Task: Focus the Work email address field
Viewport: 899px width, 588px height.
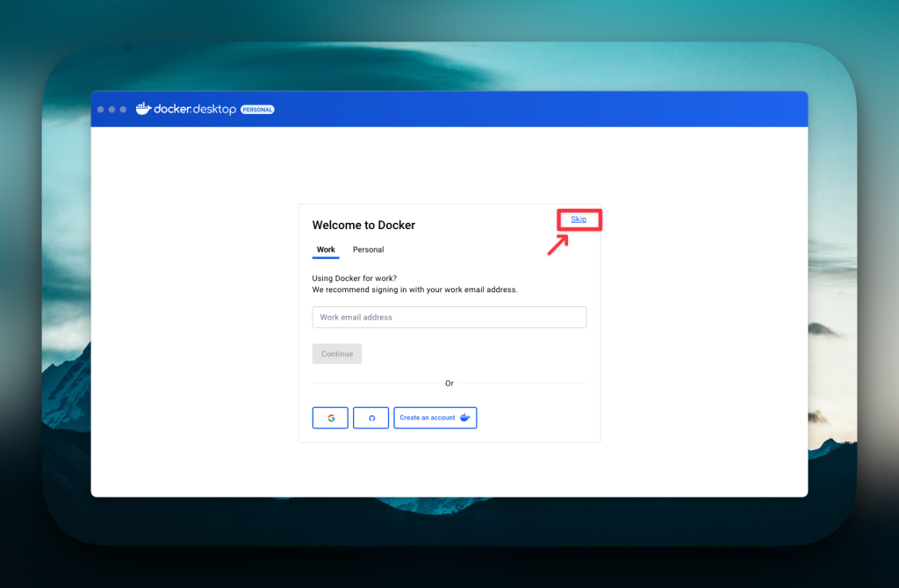Action: [x=449, y=317]
